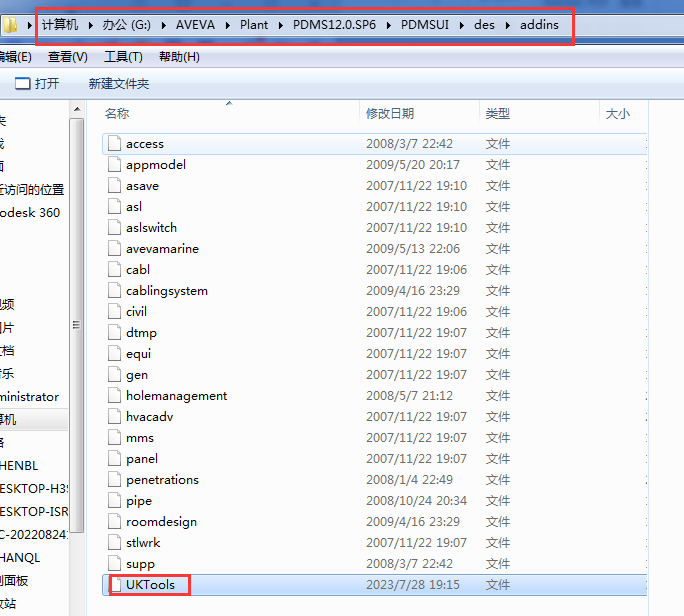Image resolution: width=684 pixels, height=616 pixels.
Task: Click the pipe file icon
Action: (114, 501)
